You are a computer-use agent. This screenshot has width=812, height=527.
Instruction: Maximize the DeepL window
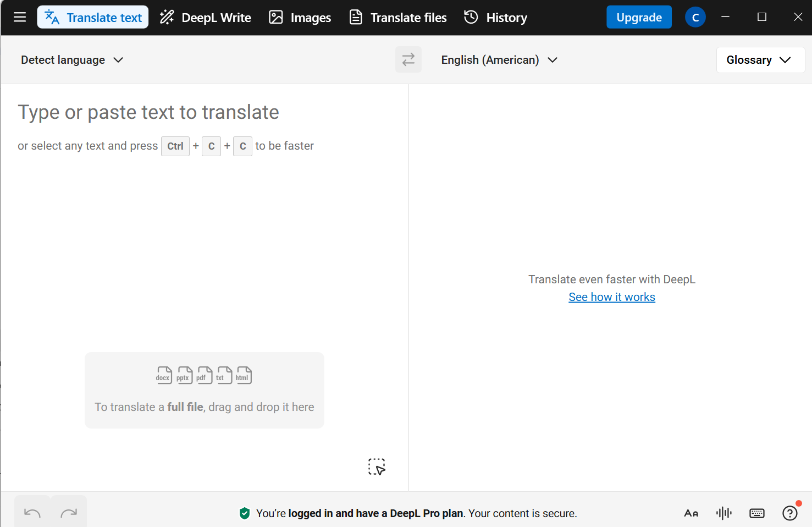tap(761, 17)
